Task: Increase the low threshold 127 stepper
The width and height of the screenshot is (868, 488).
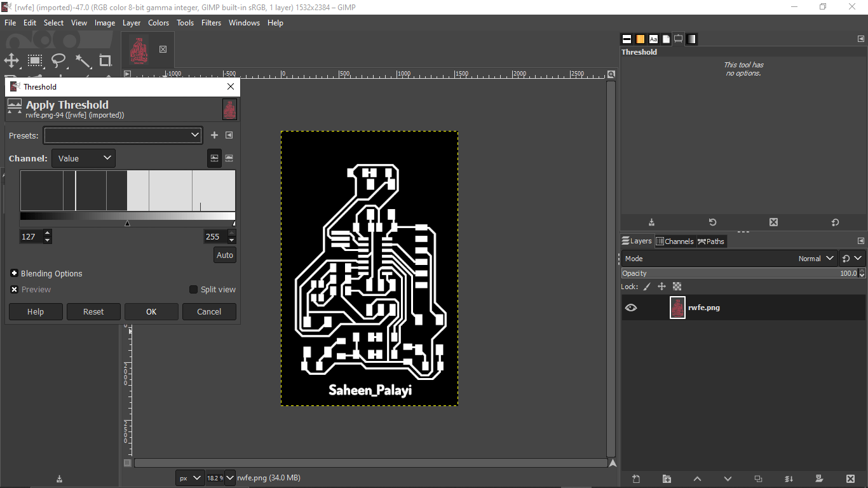Action: (x=47, y=233)
